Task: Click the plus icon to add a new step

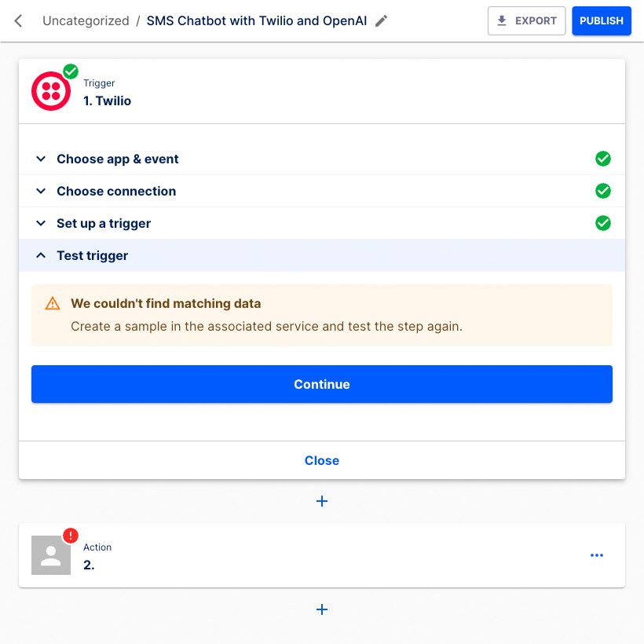Action: (321, 500)
